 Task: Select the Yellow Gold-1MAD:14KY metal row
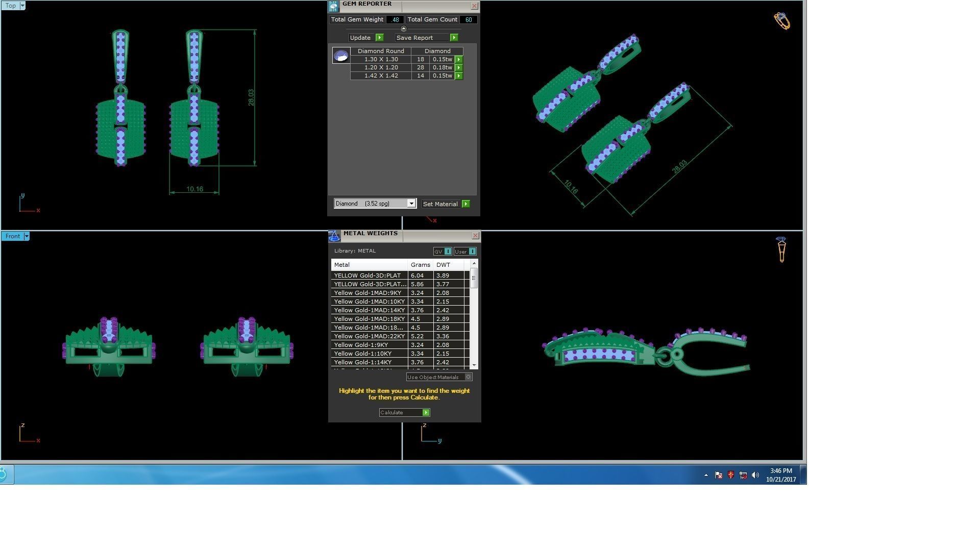tap(369, 310)
